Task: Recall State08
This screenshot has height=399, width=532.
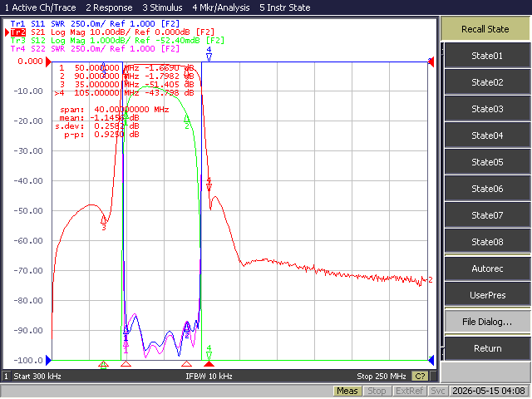Action: click(487, 242)
